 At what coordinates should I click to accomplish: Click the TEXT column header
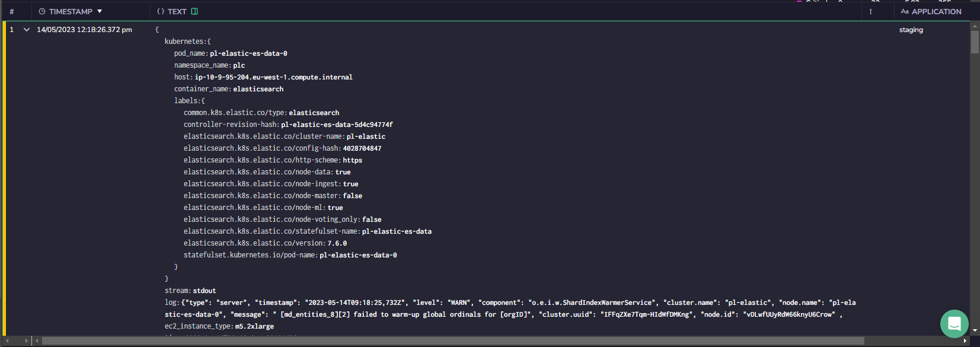coord(177,11)
